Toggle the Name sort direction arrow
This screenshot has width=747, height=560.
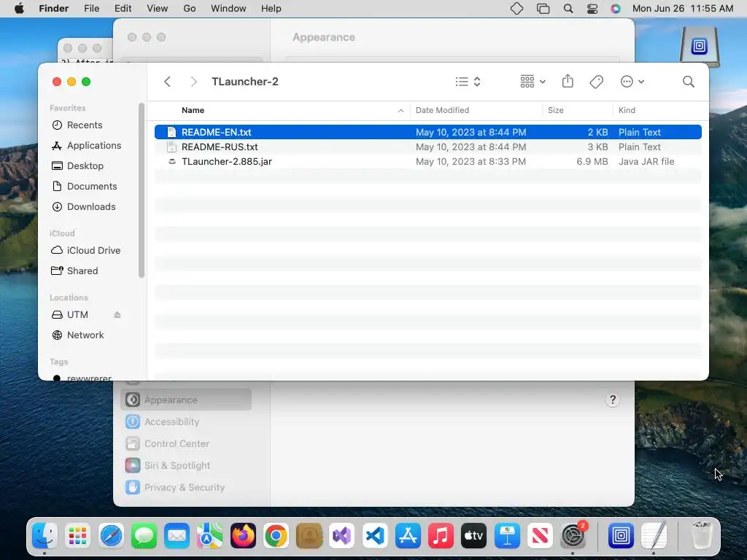point(400,111)
